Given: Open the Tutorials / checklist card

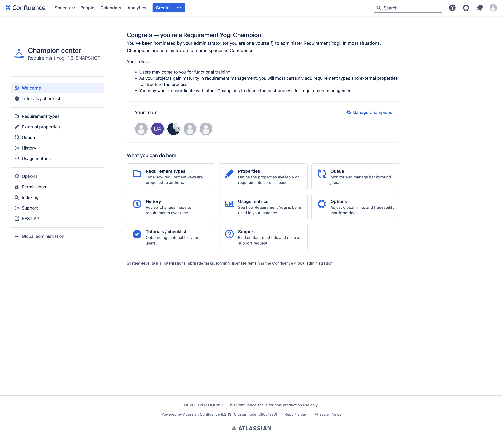Looking at the screenshot, I should [171, 237].
